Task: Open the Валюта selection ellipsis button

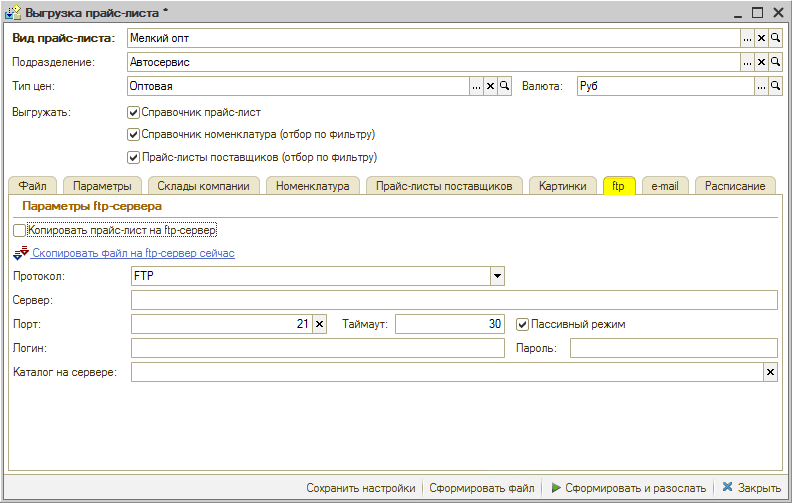Action: pyautogui.click(x=761, y=86)
